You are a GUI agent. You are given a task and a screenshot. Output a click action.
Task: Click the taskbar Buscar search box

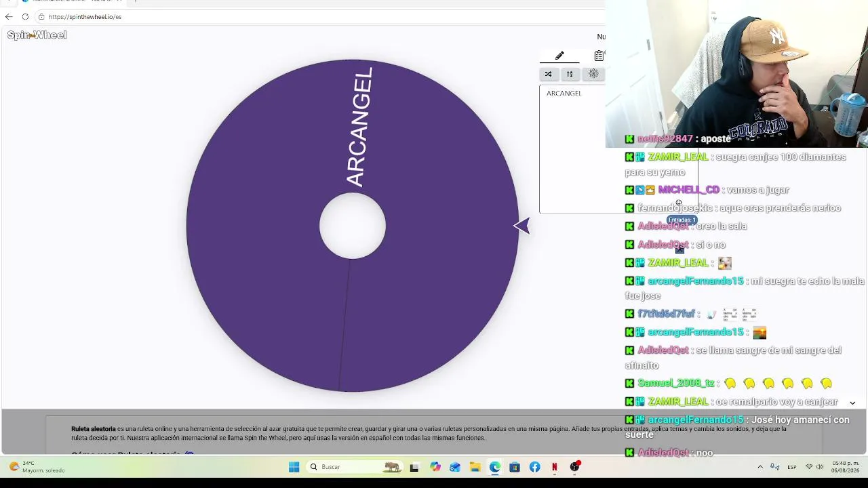[x=354, y=467]
